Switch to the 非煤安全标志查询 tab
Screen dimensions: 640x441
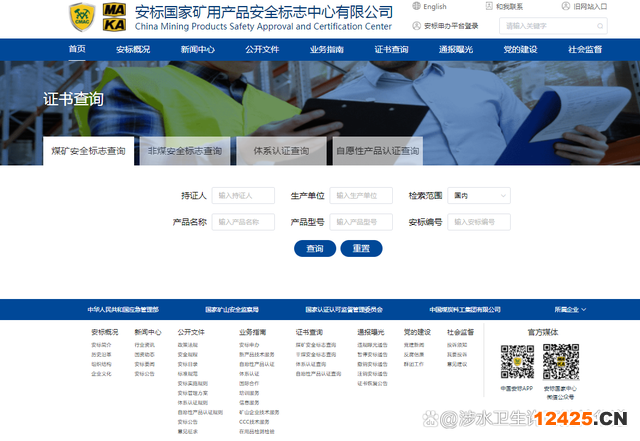coord(185,151)
